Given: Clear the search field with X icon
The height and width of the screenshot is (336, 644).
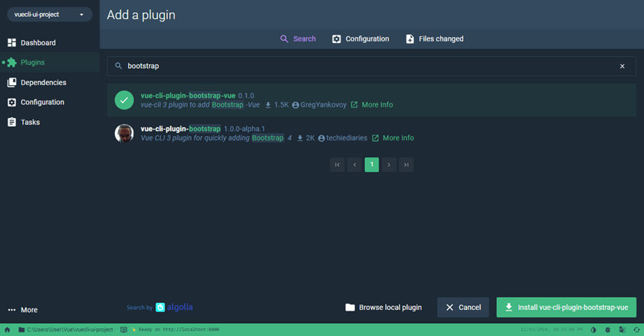Looking at the screenshot, I should [623, 66].
